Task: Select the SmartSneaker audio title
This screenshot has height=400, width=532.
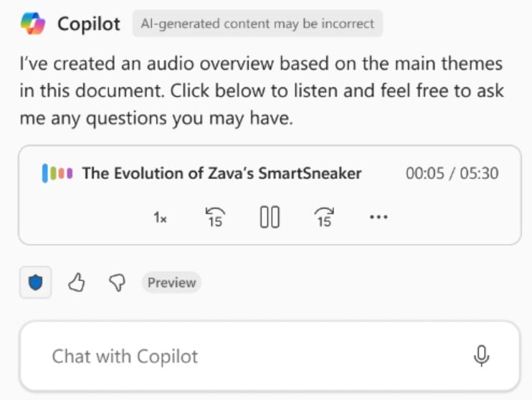Action: click(x=222, y=173)
